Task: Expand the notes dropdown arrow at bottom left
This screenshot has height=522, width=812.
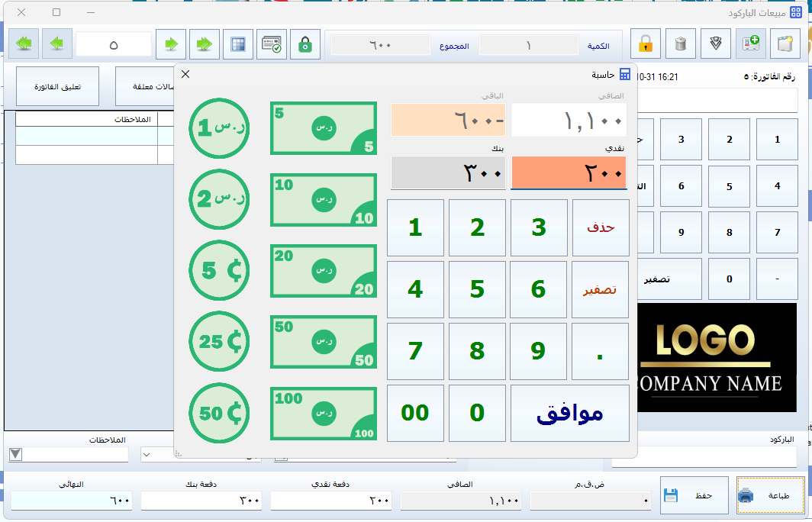Action: click(x=15, y=455)
